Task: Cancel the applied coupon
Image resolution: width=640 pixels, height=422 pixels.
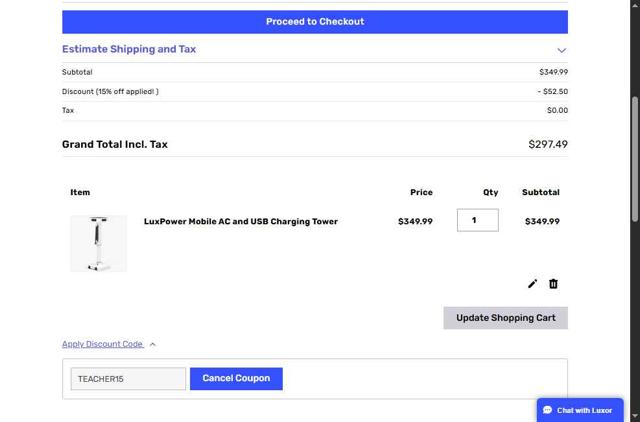Action: (x=236, y=378)
